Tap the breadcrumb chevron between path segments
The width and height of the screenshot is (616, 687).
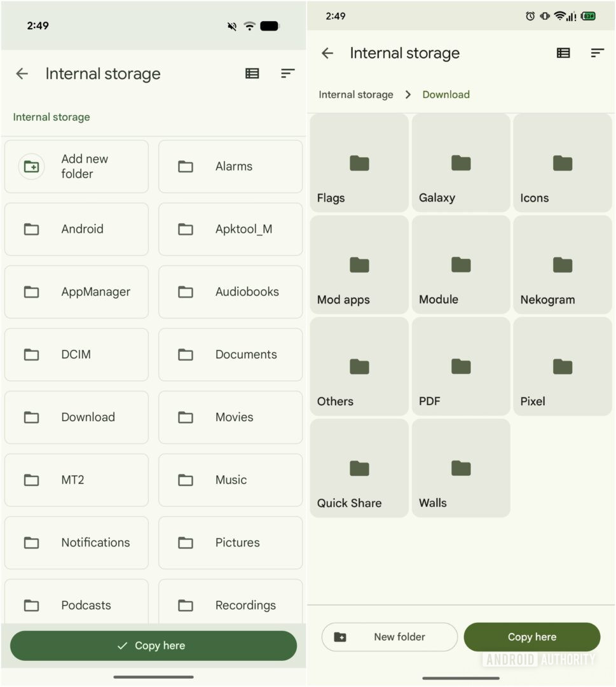point(407,94)
